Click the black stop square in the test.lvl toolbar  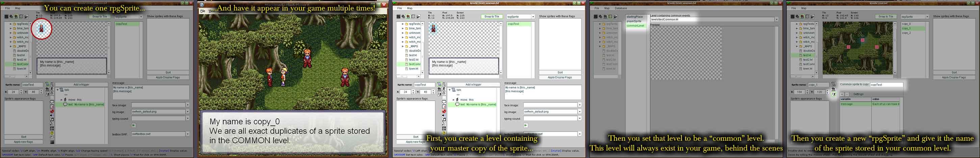793,17
